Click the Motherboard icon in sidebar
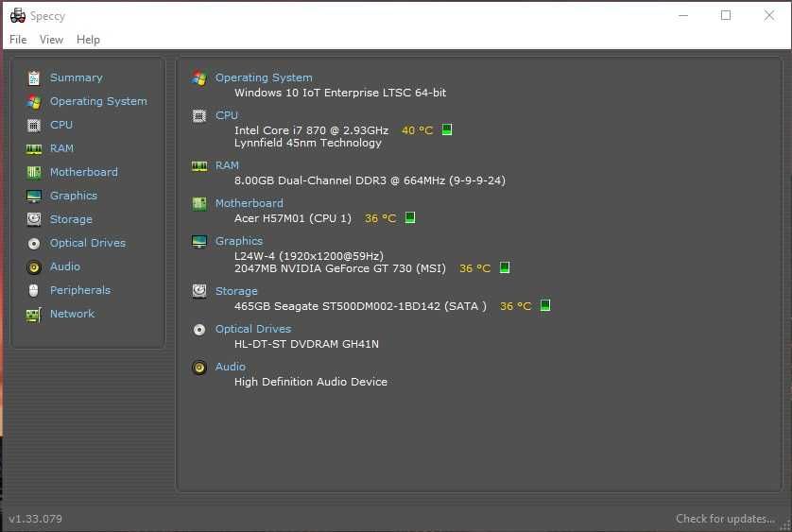Viewport: 792px width, 532px height. click(x=34, y=173)
